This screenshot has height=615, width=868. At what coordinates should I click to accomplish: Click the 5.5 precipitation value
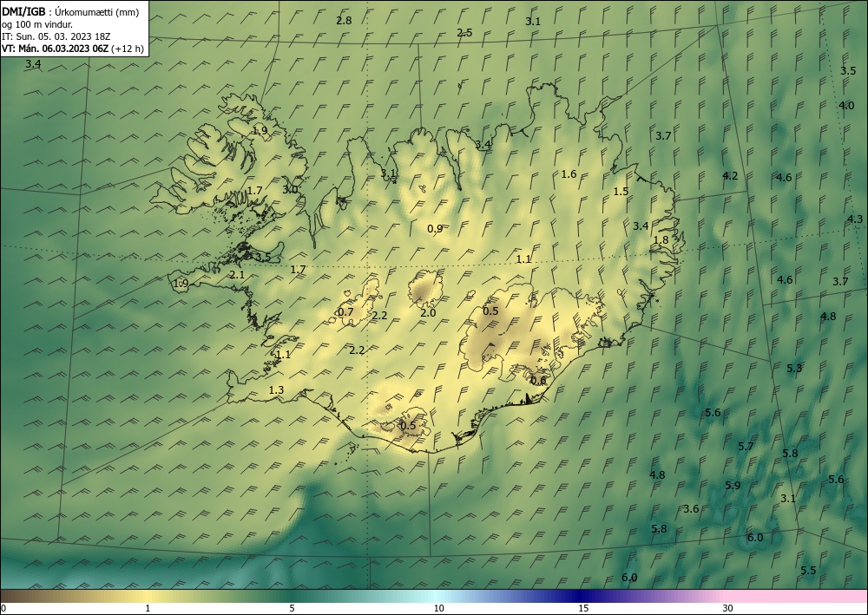[808, 571]
